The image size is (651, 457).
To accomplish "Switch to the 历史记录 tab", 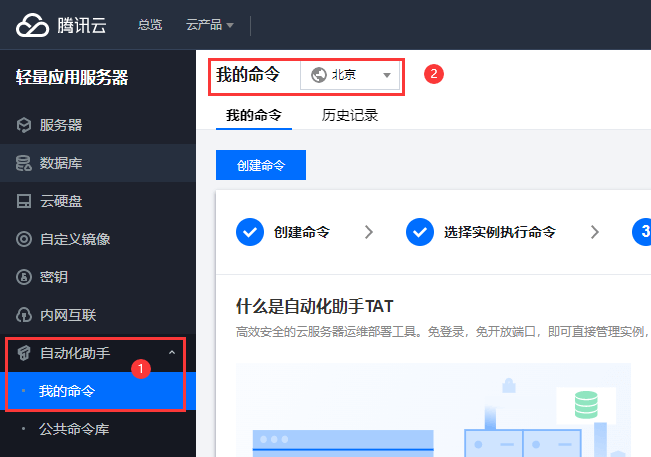I will pyautogui.click(x=350, y=115).
